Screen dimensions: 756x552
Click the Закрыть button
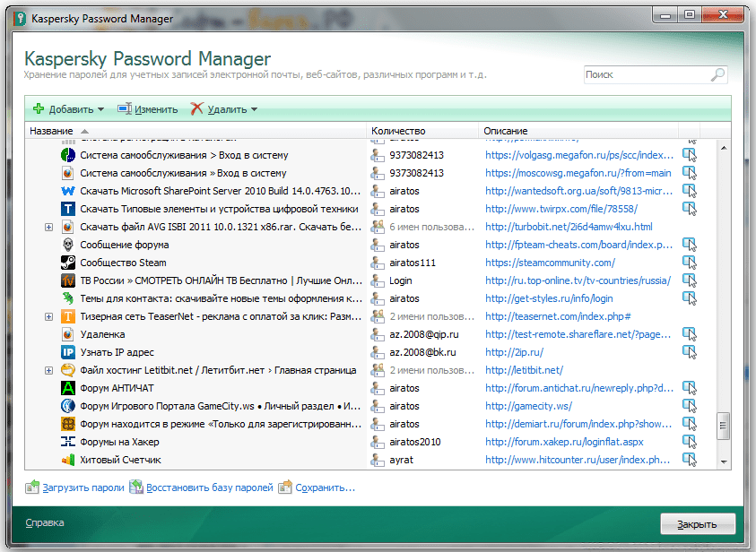[698, 524]
